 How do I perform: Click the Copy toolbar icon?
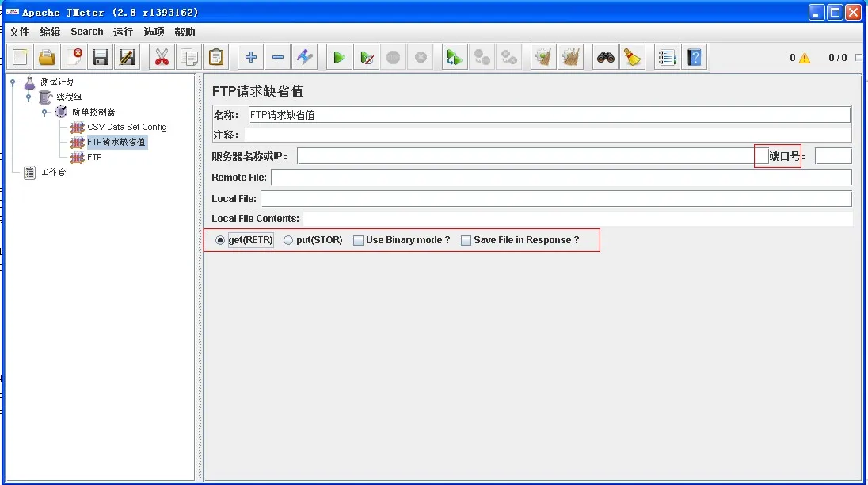189,57
